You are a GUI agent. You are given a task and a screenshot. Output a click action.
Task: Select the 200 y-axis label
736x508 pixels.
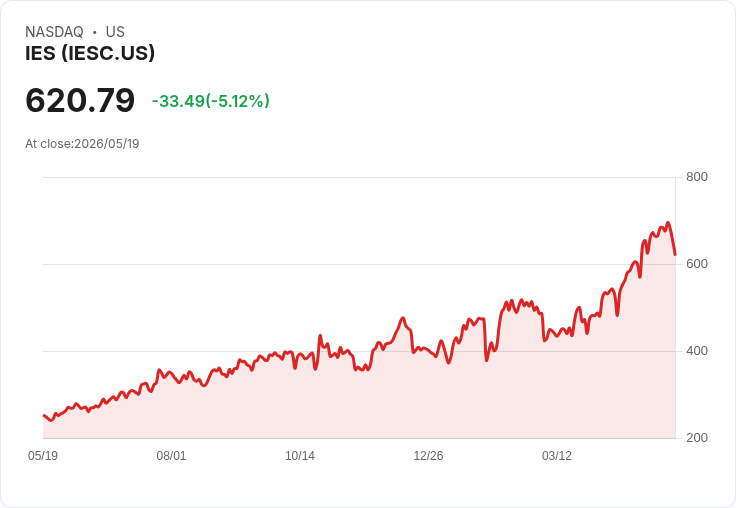pos(697,438)
